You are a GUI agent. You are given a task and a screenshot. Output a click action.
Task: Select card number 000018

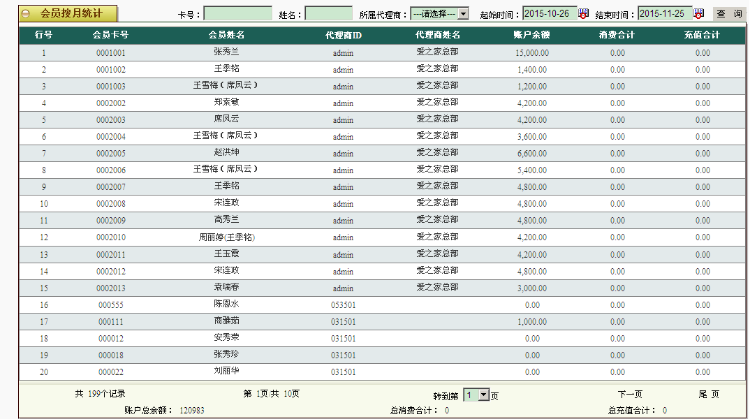pos(110,355)
